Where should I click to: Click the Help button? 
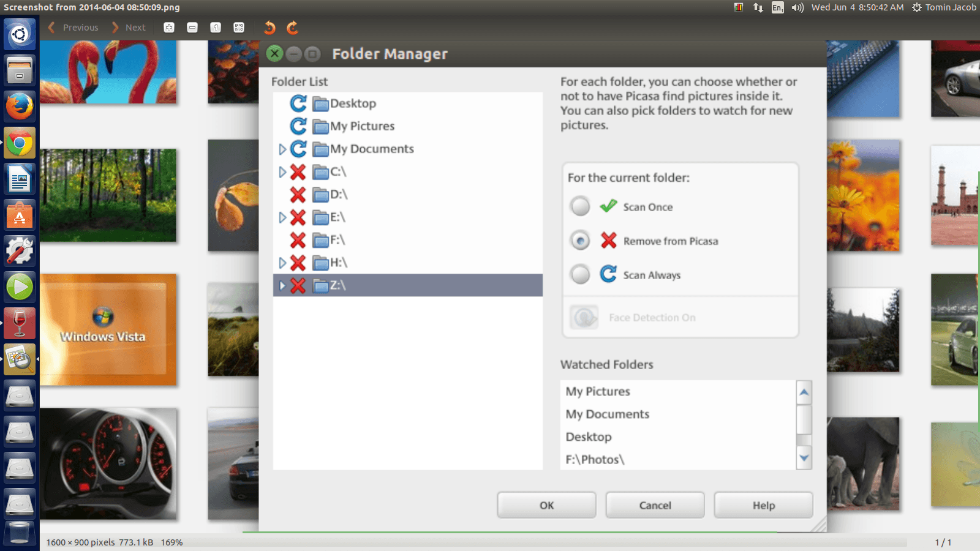(x=764, y=505)
